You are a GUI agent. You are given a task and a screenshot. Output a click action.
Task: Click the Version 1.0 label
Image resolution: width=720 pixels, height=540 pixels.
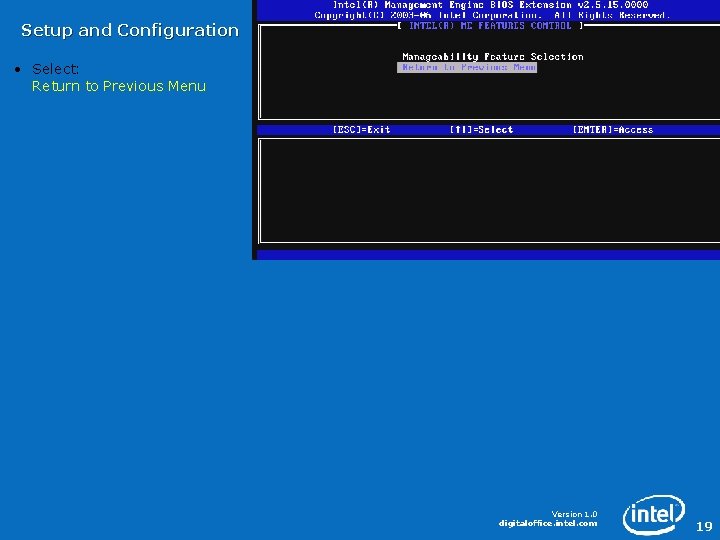(574, 514)
